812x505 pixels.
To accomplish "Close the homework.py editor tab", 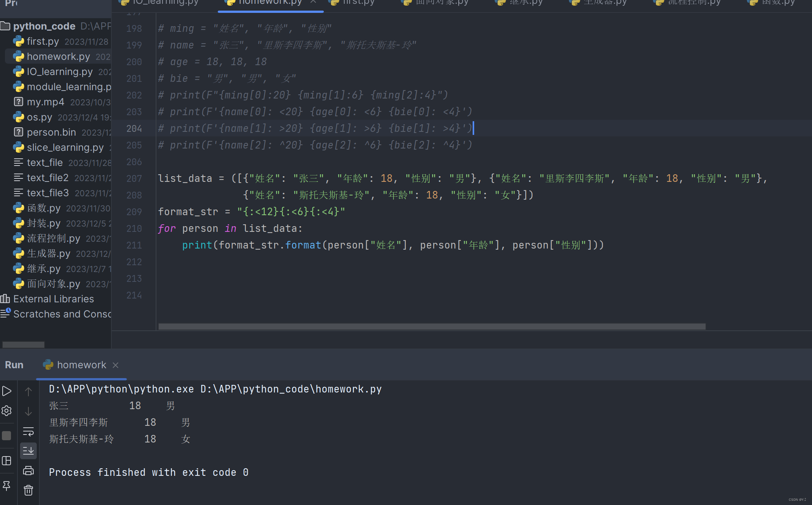I will coord(313,2).
